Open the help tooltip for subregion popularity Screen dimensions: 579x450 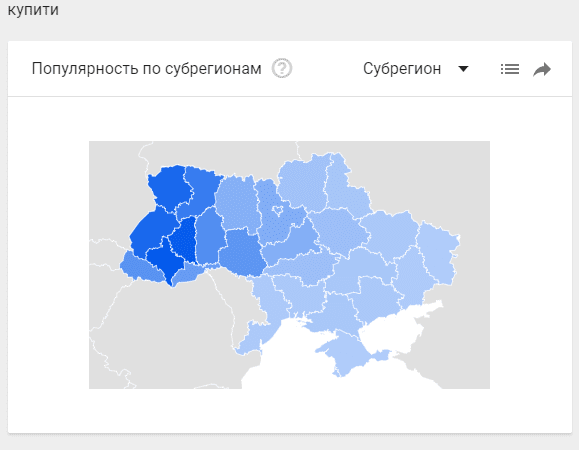[x=282, y=68]
